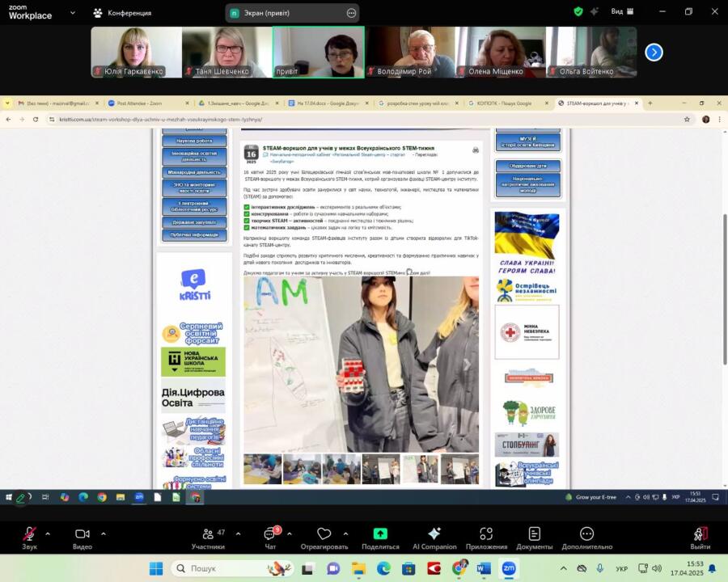Switch to Gmail tab in shared browser
This screenshot has width=728, height=582.
point(57,103)
